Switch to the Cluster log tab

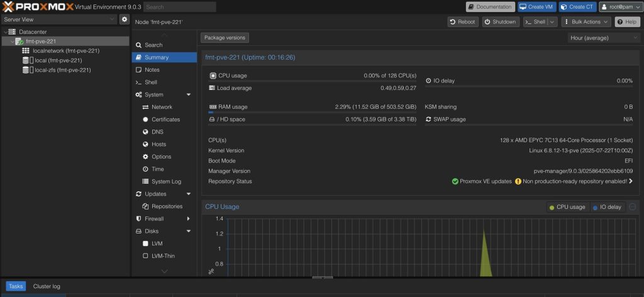point(47,286)
